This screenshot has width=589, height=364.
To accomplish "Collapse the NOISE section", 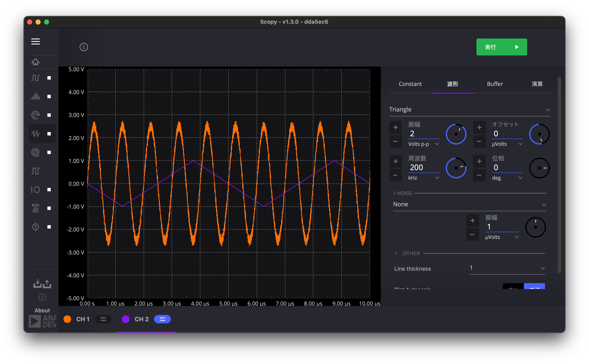I will pos(403,193).
